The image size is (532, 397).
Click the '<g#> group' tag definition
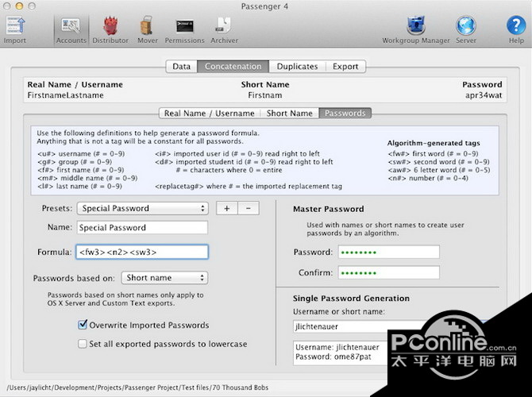pyautogui.click(x=75, y=162)
